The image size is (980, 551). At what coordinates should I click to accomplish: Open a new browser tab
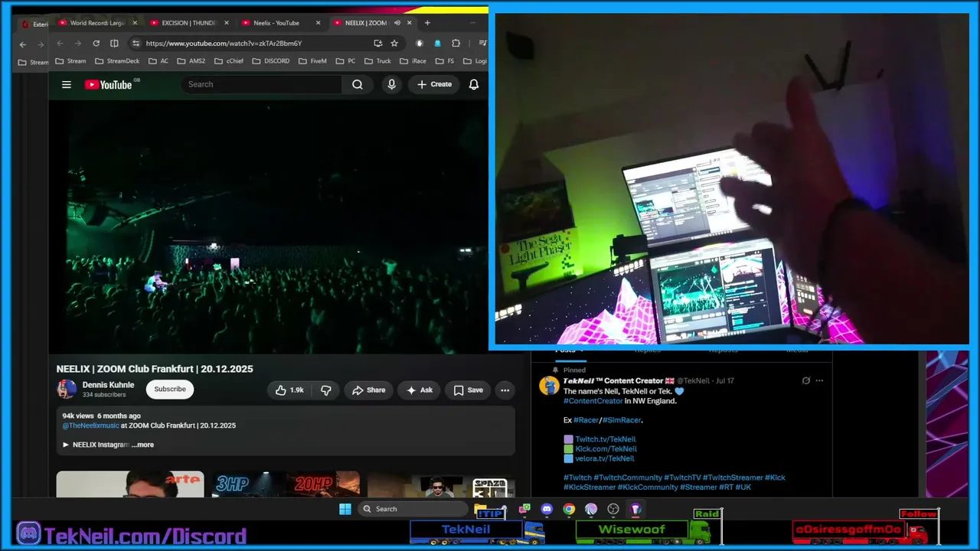click(427, 23)
